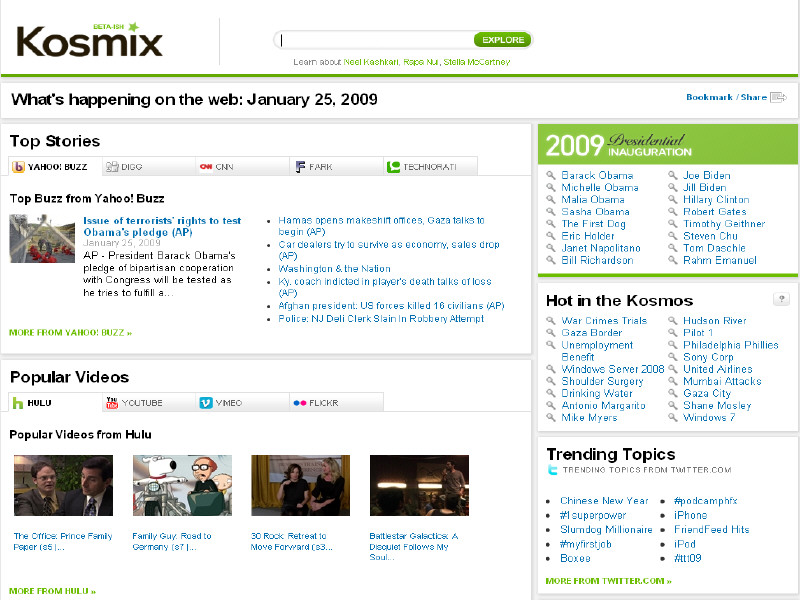Click the magnifier icon beside Hillary Clinton

pos(673,199)
